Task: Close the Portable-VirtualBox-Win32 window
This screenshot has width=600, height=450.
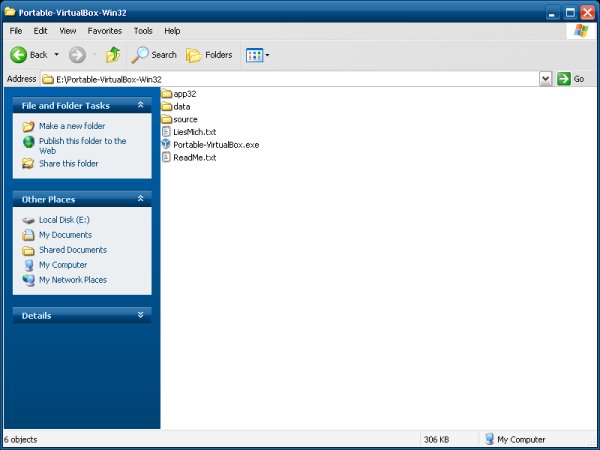Action: pyautogui.click(x=587, y=13)
